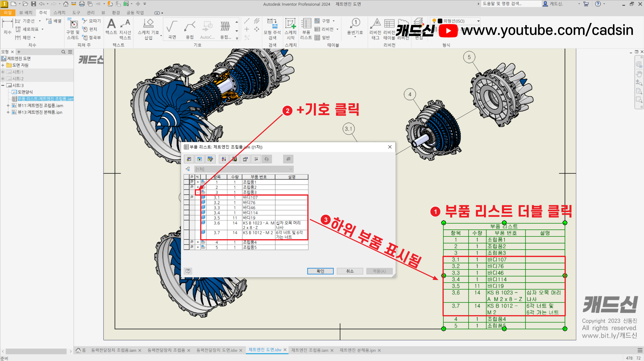Open the 제트엔진 조립품.iam document tab
This screenshot has height=361, width=644.
(x=310, y=350)
